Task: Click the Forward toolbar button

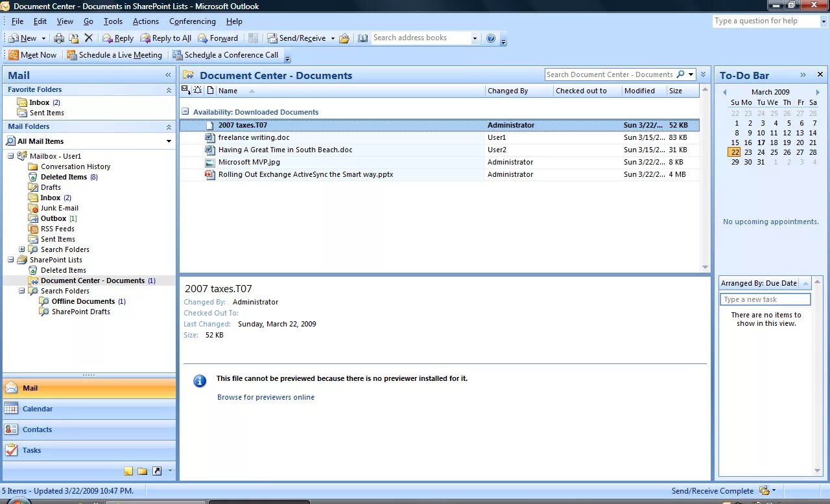Action: click(x=218, y=38)
